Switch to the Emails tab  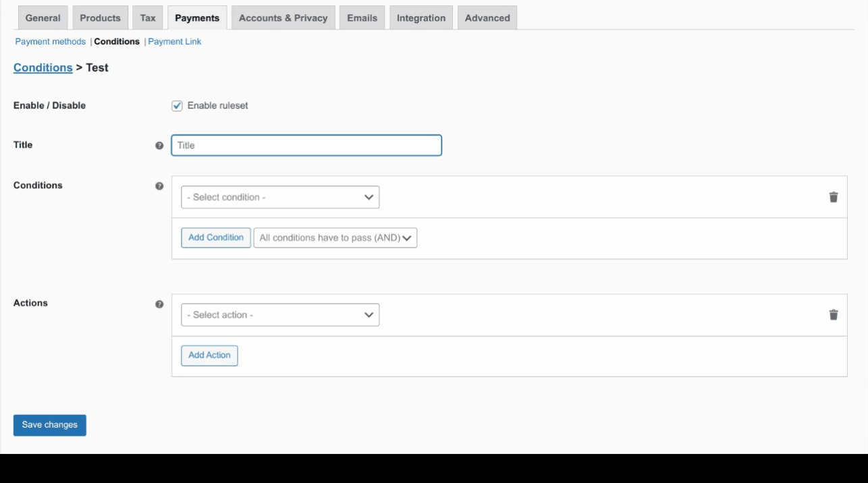tap(362, 18)
